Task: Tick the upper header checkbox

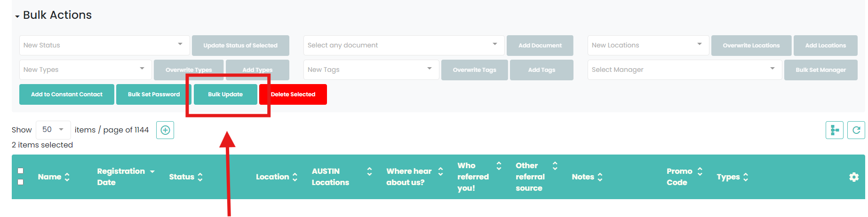Action: tap(20, 171)
